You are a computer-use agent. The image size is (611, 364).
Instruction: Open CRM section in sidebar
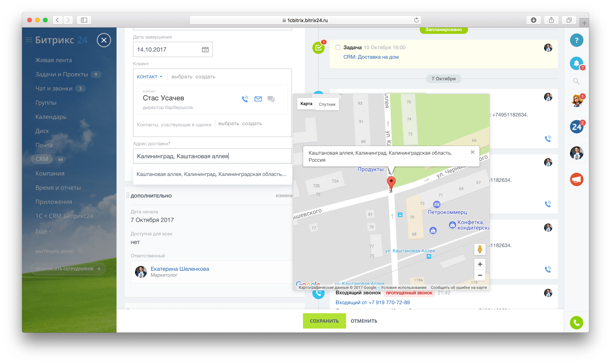point(42,159)
